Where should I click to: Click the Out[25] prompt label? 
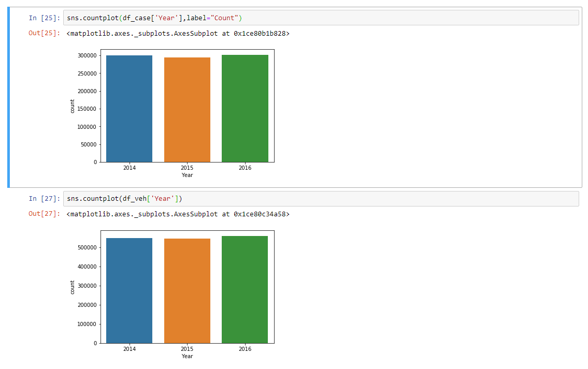(x=44, y=33)
